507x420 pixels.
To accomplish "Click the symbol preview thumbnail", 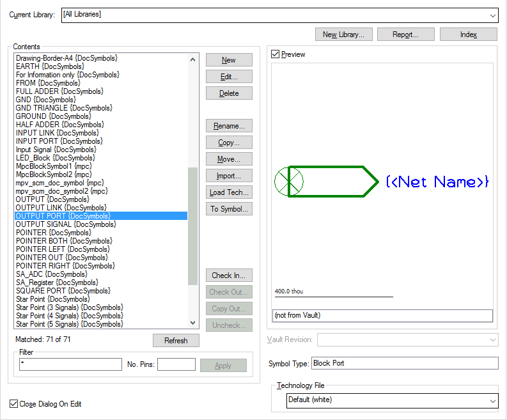I will click(x=382, y=182).
